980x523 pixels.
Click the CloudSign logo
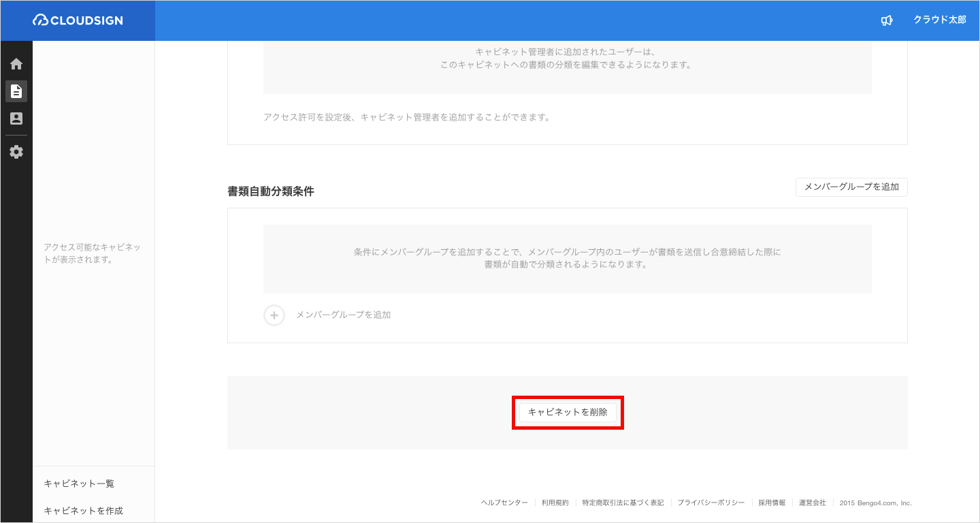coord(78,20)
